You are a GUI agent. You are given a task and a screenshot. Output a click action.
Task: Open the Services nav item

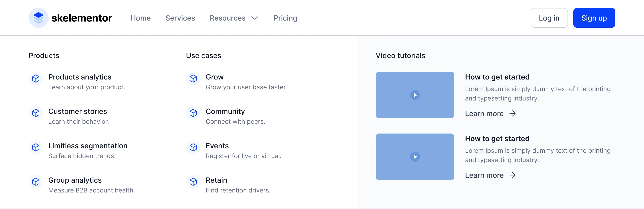click(180, 18)
